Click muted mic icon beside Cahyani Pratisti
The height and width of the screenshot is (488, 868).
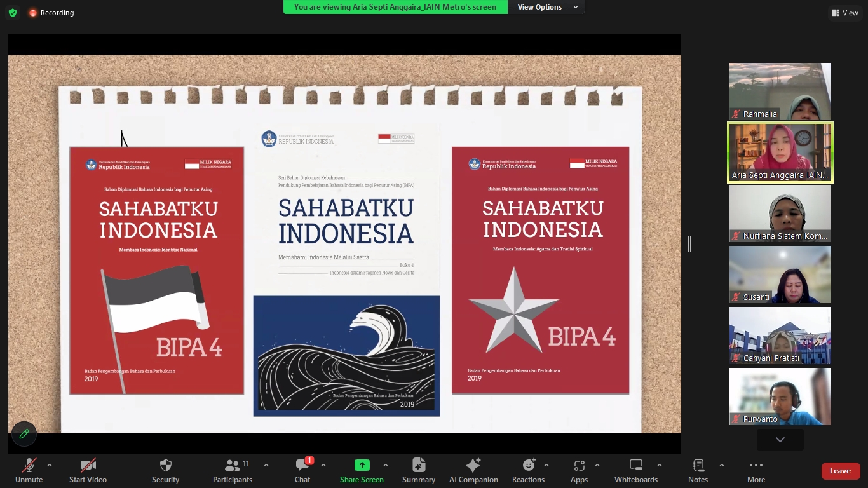(736, 358)
